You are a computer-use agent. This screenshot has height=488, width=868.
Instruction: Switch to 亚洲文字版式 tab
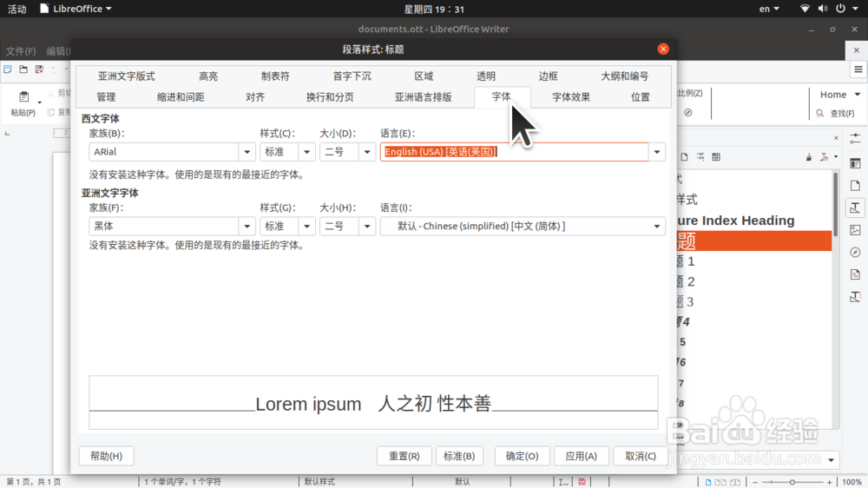(126, 76)
